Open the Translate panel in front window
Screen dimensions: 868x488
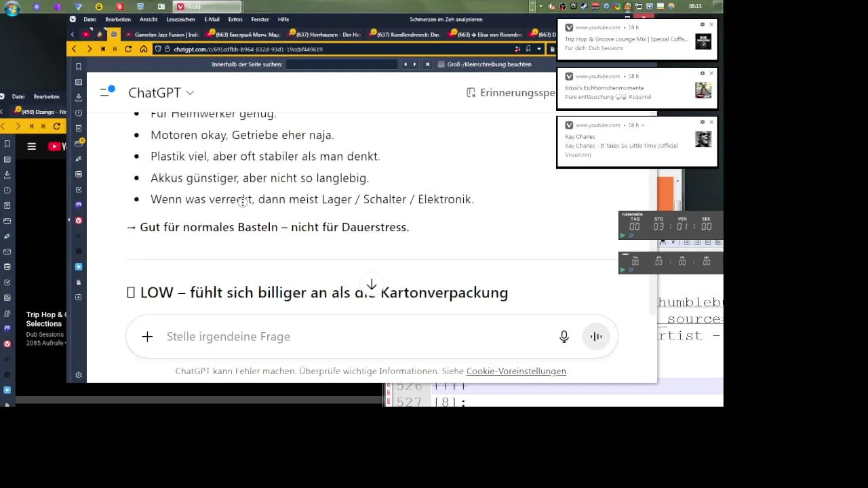click(79, 159)
